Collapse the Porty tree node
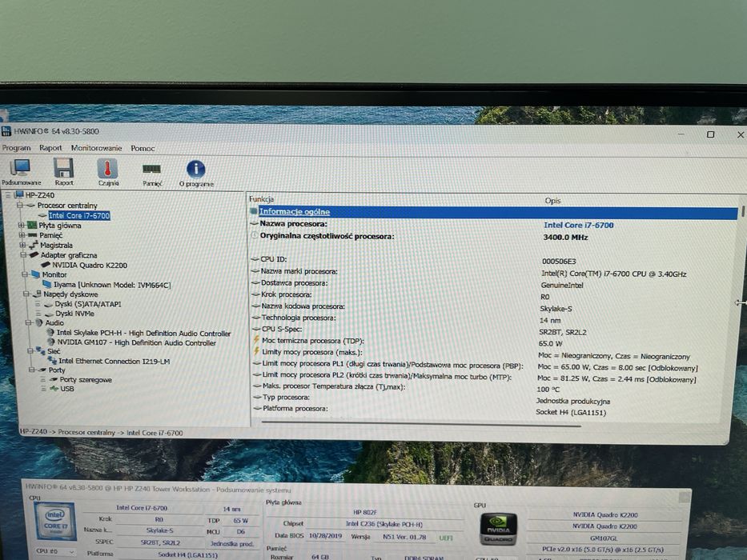This screenshot has width=747, height=560. click(31, 370)
